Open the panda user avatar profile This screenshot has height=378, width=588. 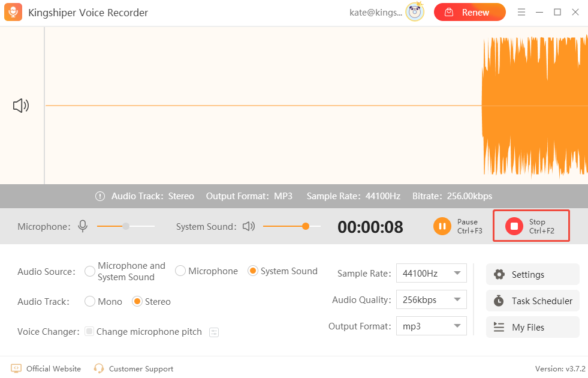415,11
